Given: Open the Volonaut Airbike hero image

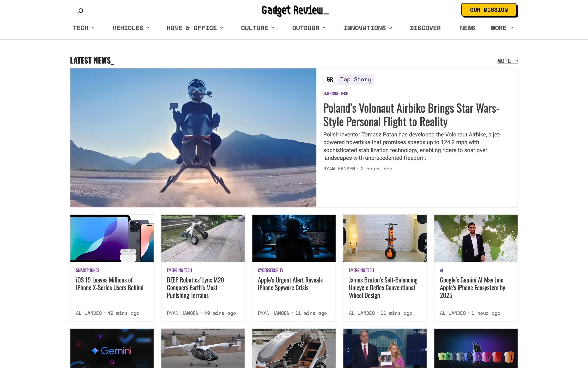Looking at the screenshot, I should pos(193,138).
